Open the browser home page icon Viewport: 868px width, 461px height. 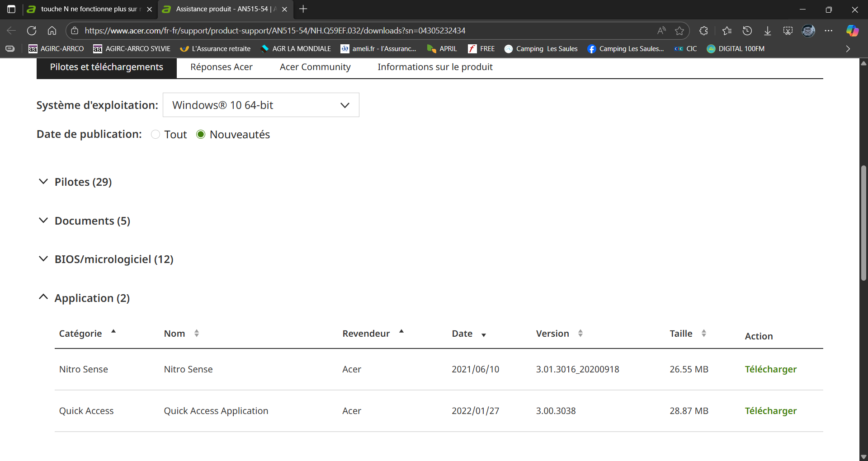click(x=52, y=31)
